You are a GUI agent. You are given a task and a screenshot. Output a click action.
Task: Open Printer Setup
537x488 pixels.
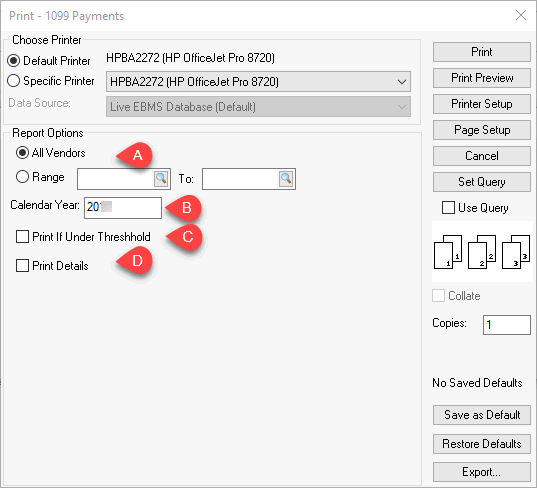coord(482,104)
